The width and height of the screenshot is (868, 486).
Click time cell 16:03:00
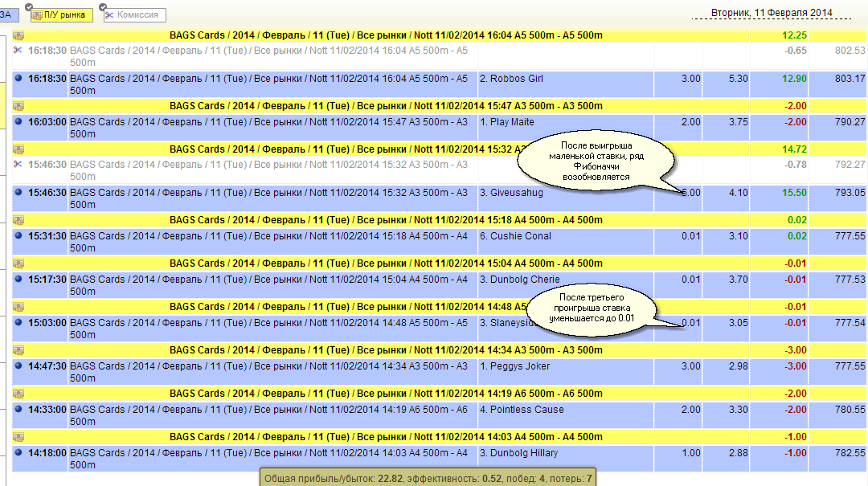pos(47,122)
